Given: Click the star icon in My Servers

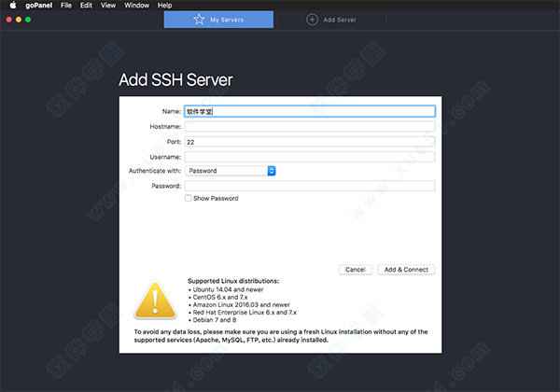Looking at the screenshot, I should tap(199, 20).
